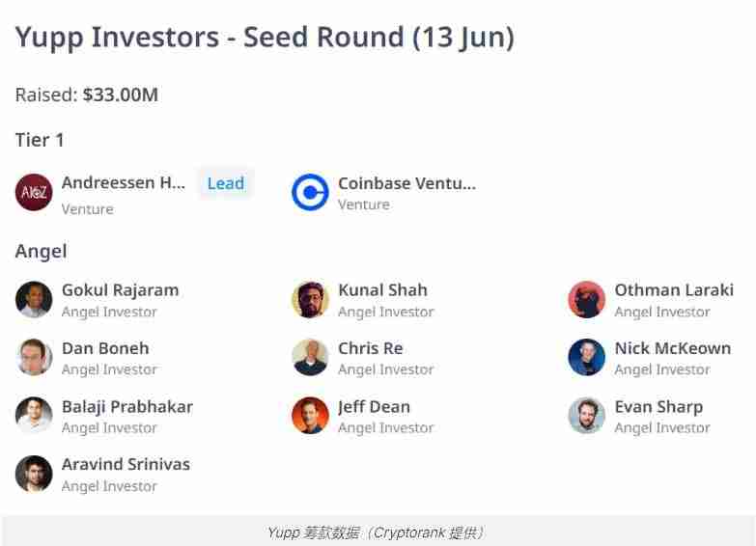This screenshot has height=546, width=756.
Task: Select Balaji Prabhakar's avatar photo
Action: [x=34, y=416]
